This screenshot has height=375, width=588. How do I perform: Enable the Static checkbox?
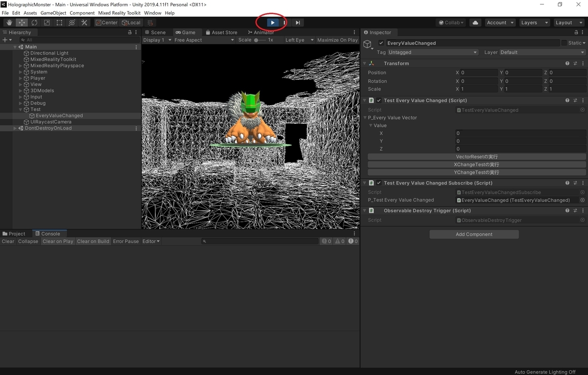(564, 43)
